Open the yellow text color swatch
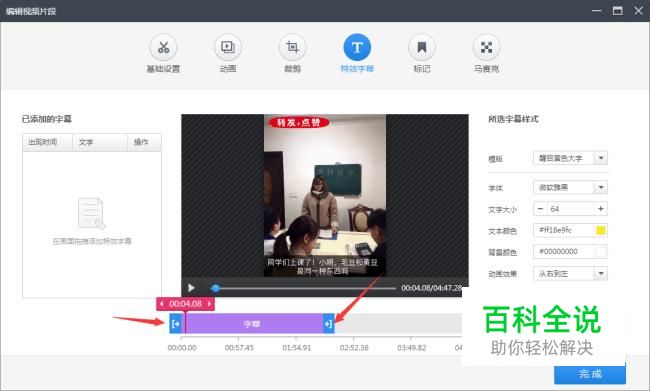This screenshot has width=650, height=391. [x=601, y=230]
